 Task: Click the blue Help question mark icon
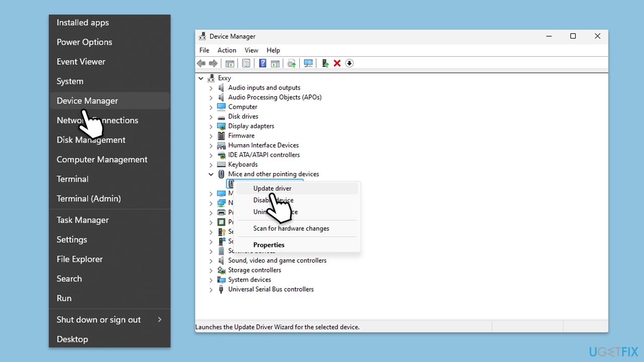(x=263, y=63)
